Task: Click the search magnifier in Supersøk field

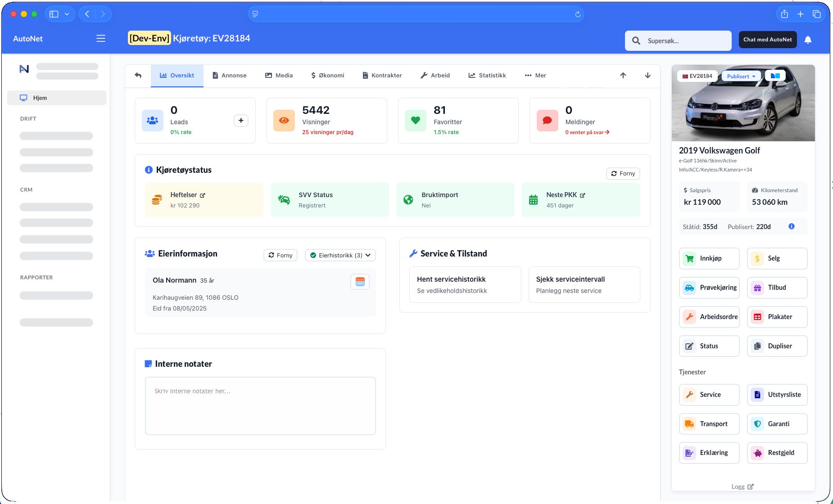Action: tap(636, 40)
